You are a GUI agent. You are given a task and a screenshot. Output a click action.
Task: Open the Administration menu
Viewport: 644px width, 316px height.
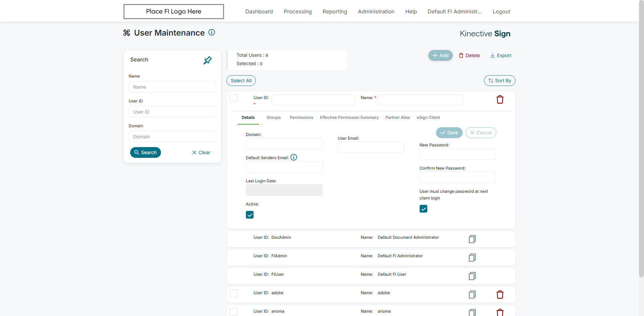pos(376,11)
